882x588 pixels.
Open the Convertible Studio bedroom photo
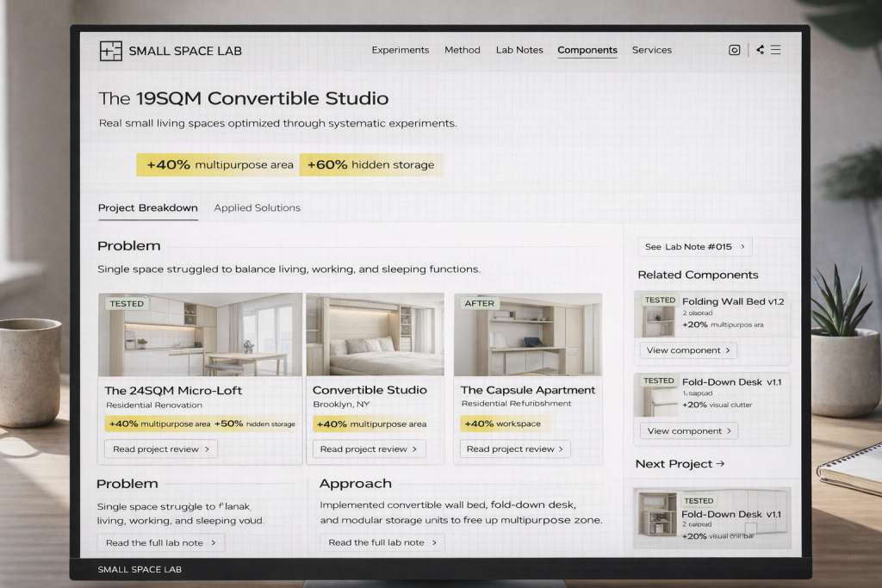(375, 334)
